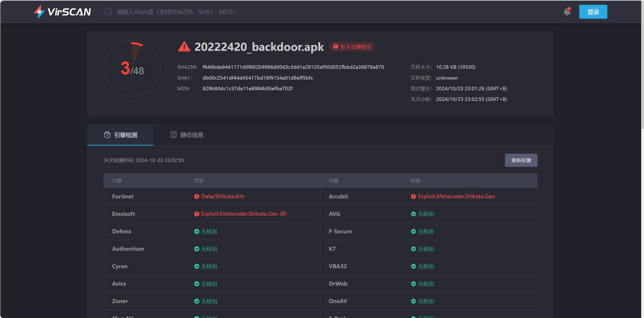Viewport: 644px width, 318px height.
Task: Click the red warning triangle beside filename
Action: 184,47
